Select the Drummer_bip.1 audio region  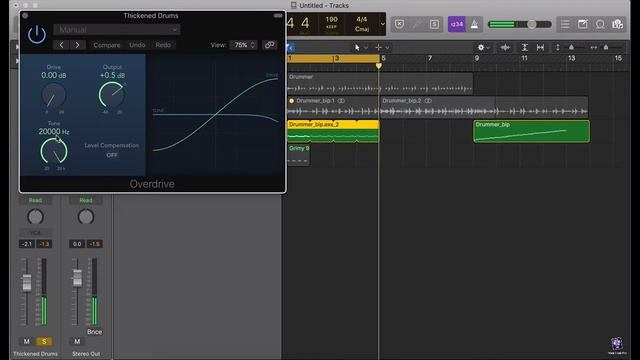tap(333, 107)
